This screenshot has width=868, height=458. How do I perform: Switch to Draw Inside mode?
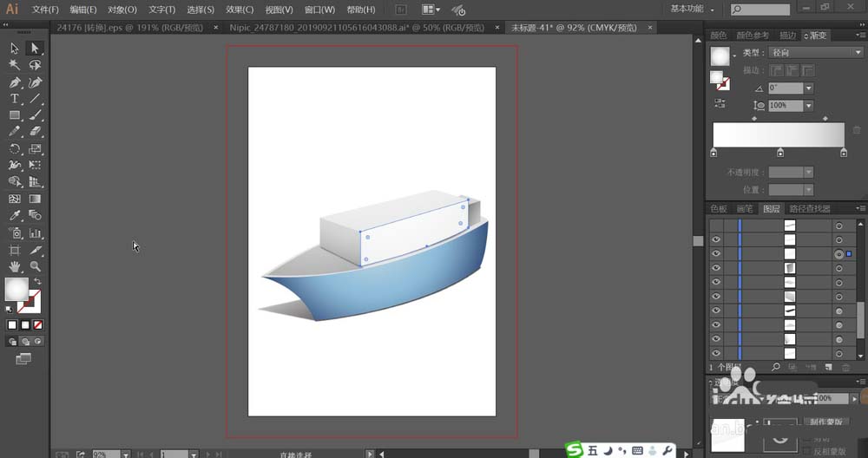(37, 341)
